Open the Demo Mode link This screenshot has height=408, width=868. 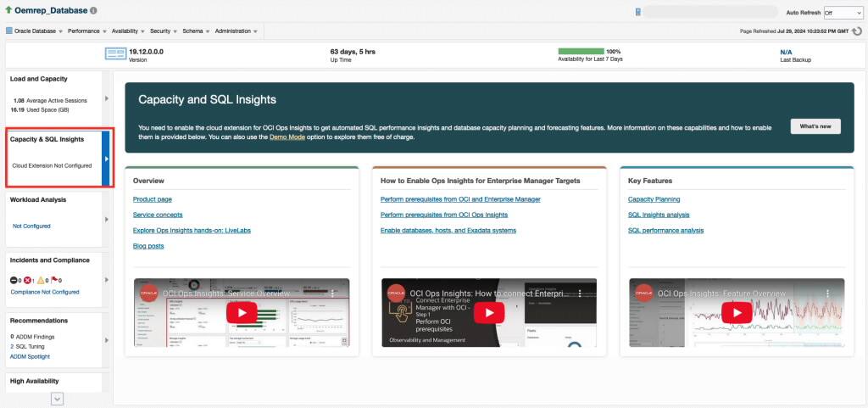coord(287,137)
